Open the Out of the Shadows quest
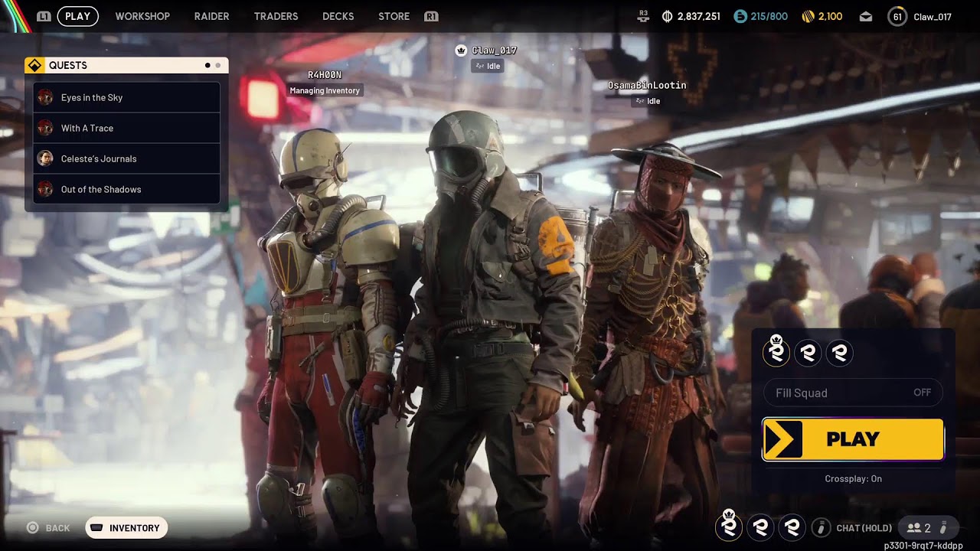 126,189
